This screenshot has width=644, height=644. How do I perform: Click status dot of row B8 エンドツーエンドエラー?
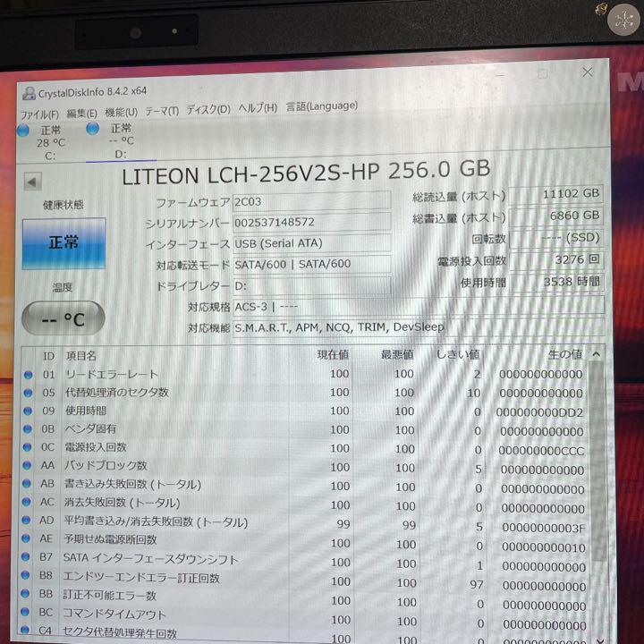pos(25,575)
